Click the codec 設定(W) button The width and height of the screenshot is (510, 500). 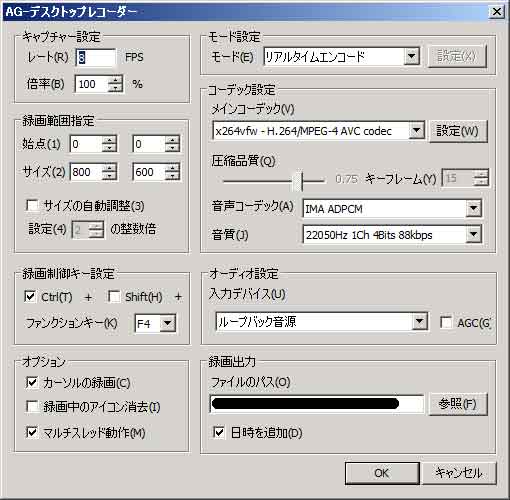coord(458,131)
